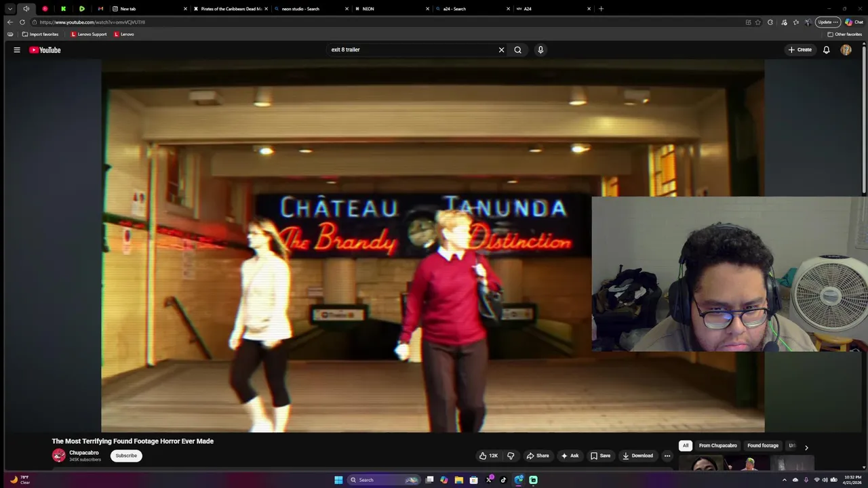Open the new tab plus button
The height and width of the screenshot is (488, 868).
[x=601, y=9]
